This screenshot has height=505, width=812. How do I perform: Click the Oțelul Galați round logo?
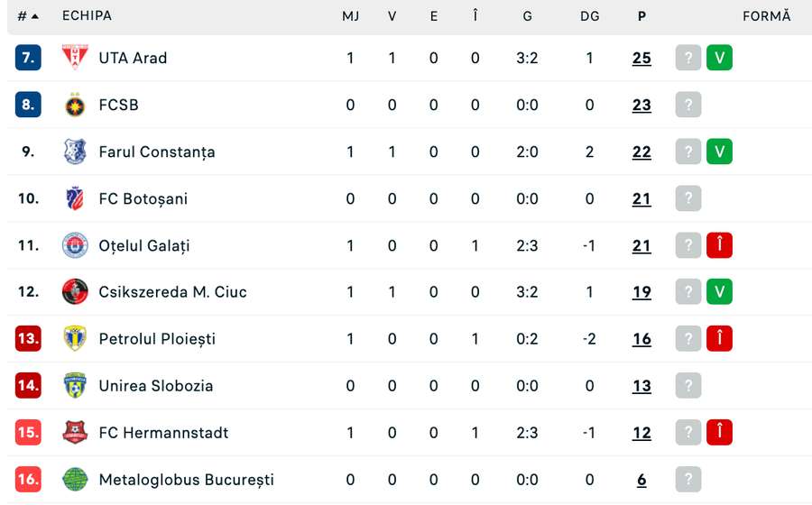tap(75, 245)
